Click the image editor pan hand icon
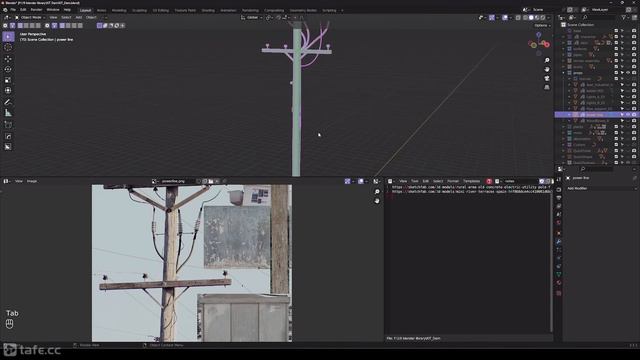This screenshot has height=360, width=640. coord(377,201)
